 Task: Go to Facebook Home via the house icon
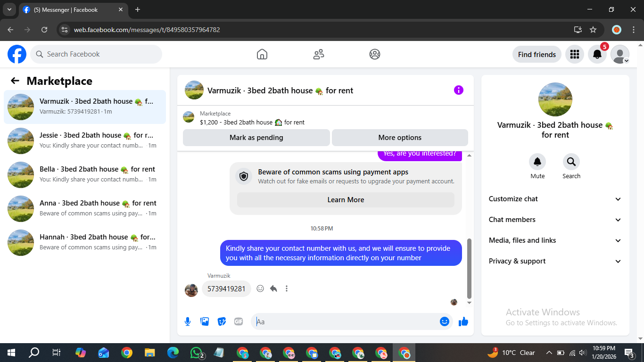tap(262, 55)
